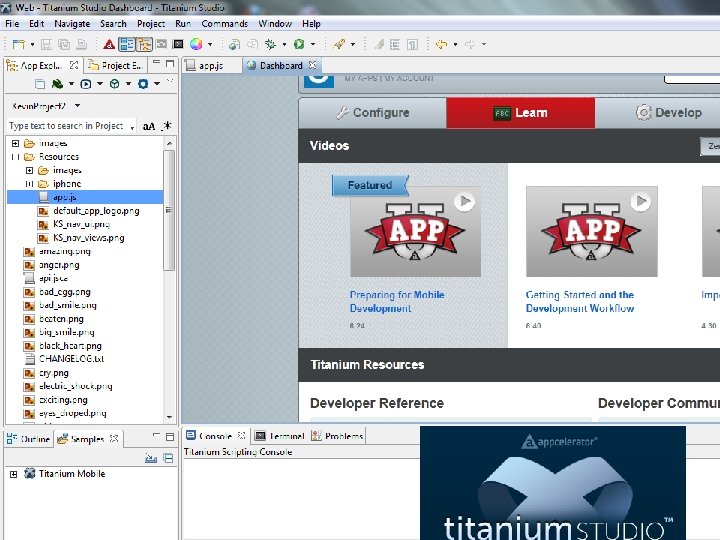Image resolution: width=720 pixels, height=540 pixels.
Task: Switch to the Problems tab
Action: click(x=338, y=436)
